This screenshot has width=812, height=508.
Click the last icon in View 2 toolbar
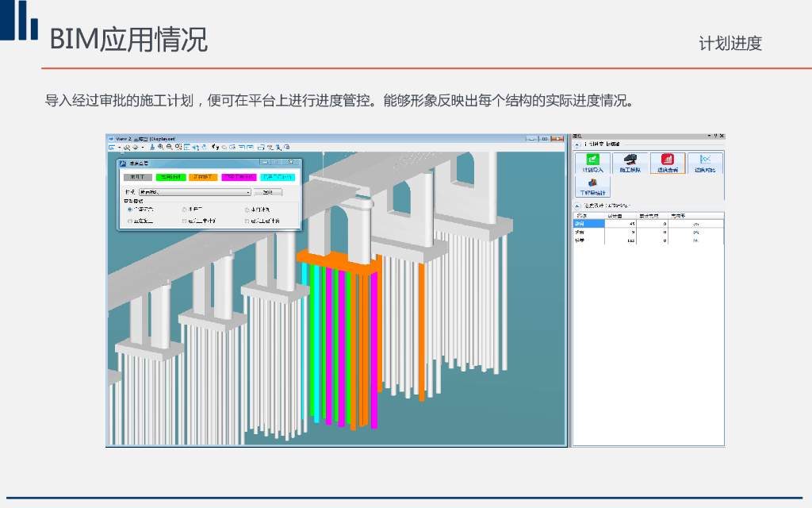pyautogui.click(x=287, y=147)
